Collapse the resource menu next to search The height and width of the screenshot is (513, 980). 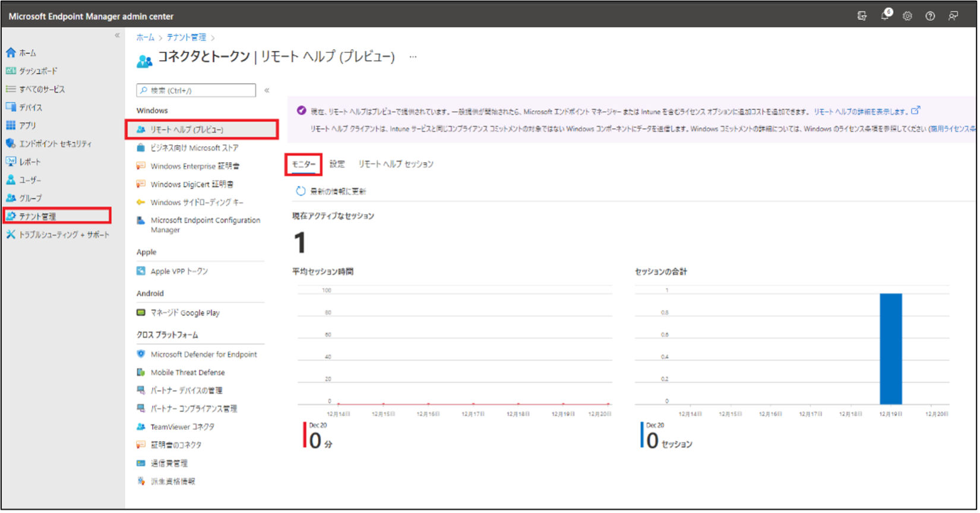267,90
